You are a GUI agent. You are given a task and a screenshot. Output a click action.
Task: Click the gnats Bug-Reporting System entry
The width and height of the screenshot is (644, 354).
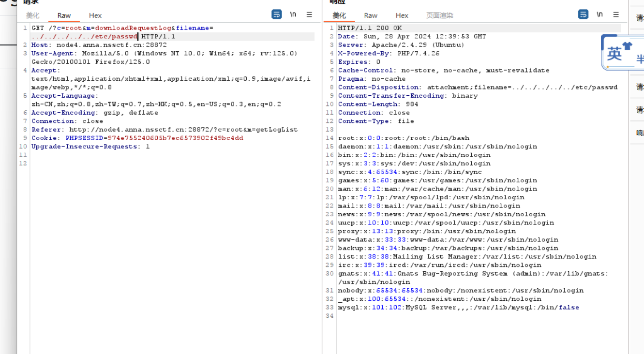click(473, 278)
